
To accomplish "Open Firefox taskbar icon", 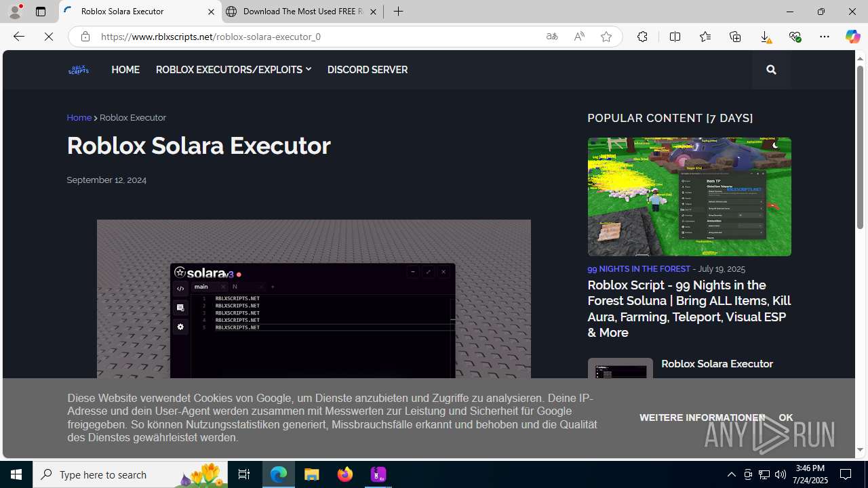I will [x=345, y=474].
